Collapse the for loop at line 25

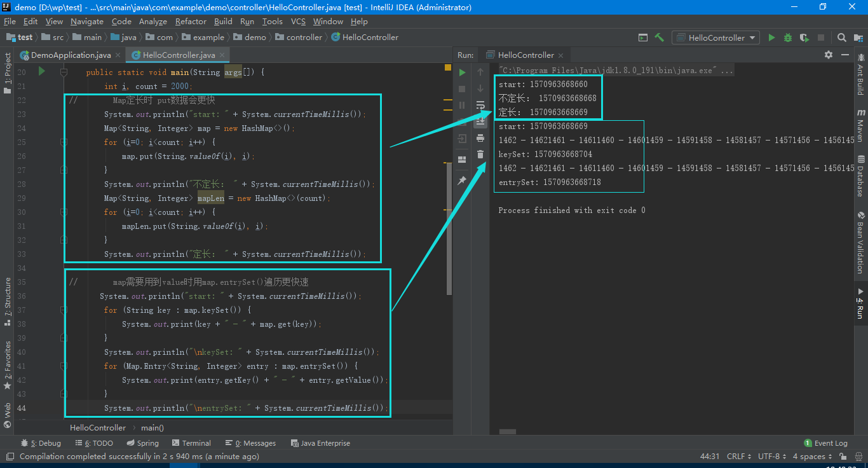pos(64,142)
